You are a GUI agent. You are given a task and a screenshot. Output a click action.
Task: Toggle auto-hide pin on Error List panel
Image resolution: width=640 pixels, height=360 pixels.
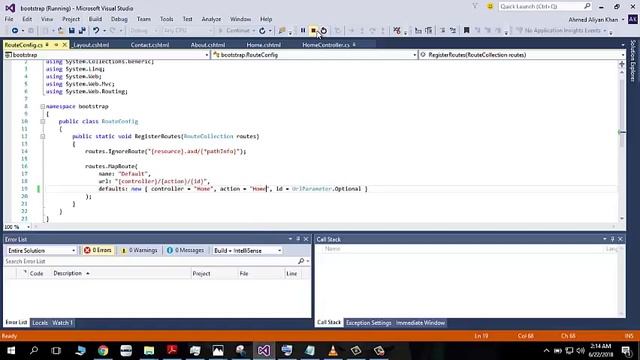click(x=298, y=239)
